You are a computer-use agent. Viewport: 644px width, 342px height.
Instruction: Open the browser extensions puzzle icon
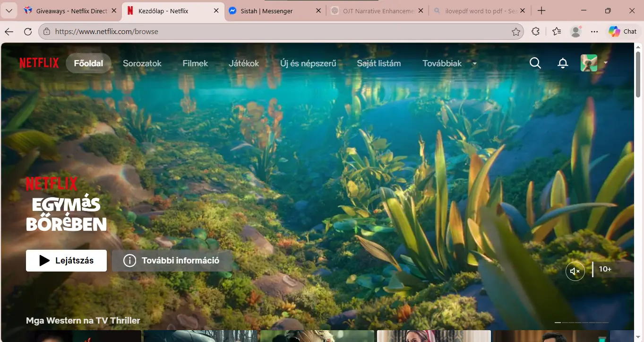tap(535, 31)
